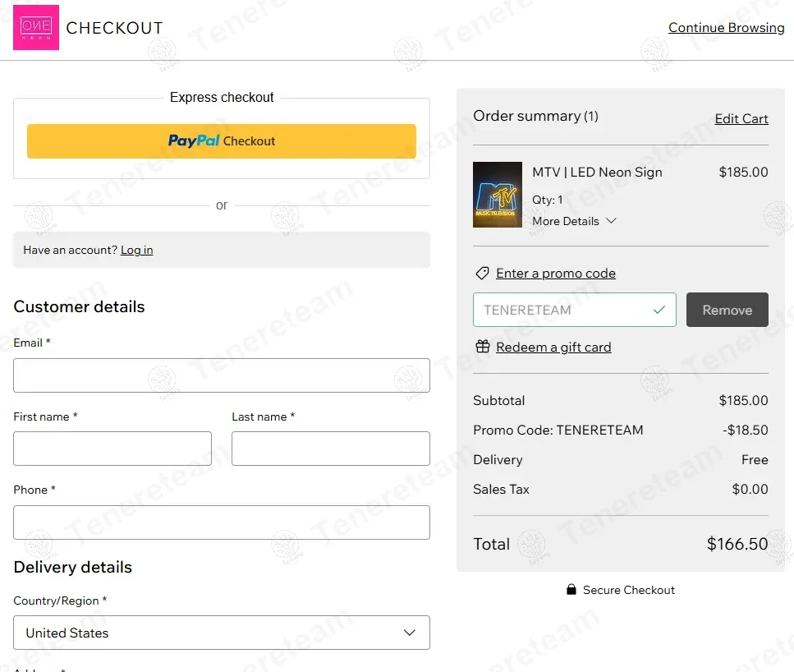Click the Redeem a gift card link

pyautogui.click(x=553, y=347)
